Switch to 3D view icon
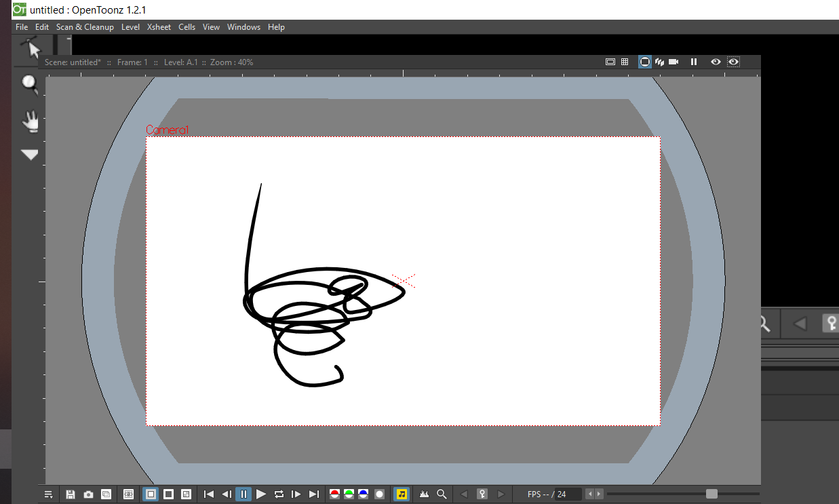This screenshot has width=839, height=504. point(659,62)
